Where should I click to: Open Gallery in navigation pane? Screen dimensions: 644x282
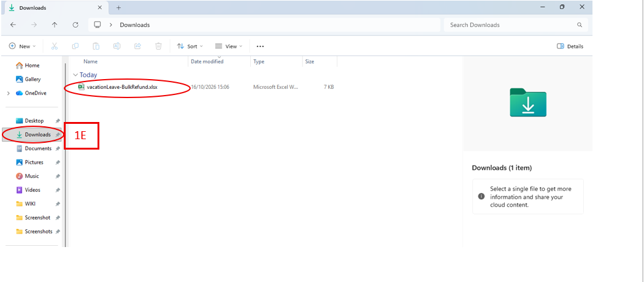(33, 79)
